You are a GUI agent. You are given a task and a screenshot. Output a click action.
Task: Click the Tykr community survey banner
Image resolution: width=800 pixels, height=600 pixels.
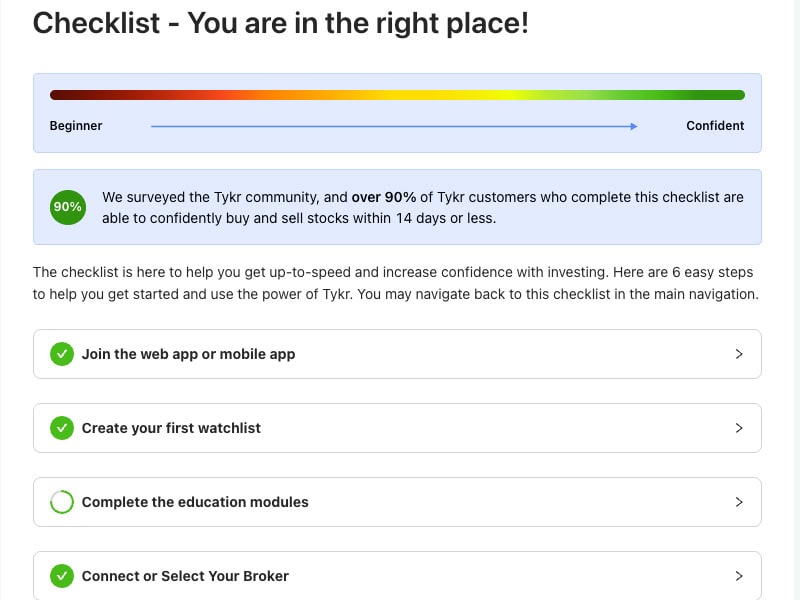pos(400,207)
